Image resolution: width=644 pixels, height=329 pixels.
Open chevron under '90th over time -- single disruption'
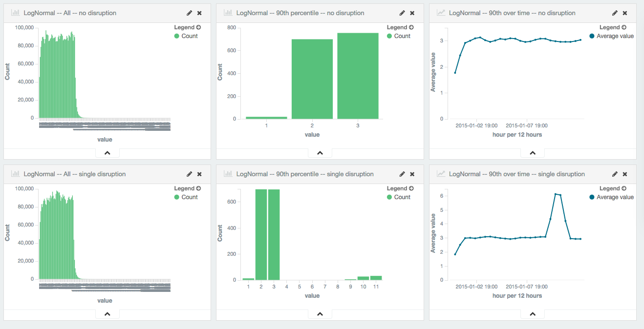[533, 314]
